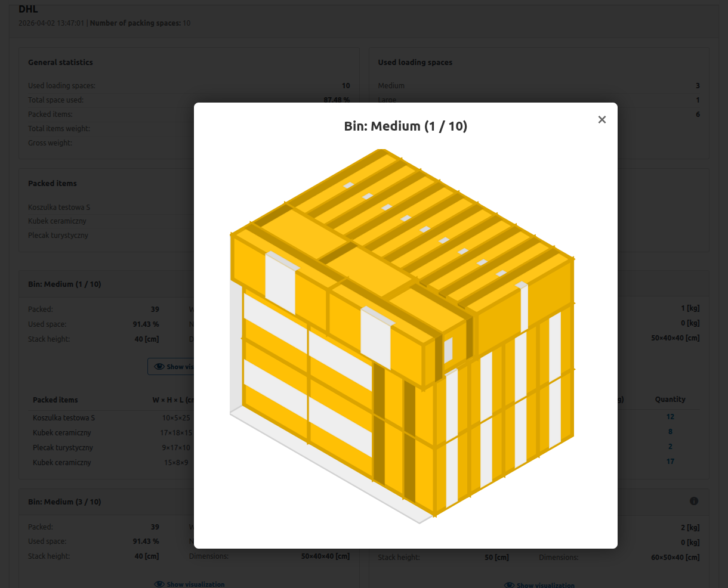The image size is (728, 588).
Task: Click the eye icon on Bin Medium (3/10) Show visualization
Action: click(159, 584)
